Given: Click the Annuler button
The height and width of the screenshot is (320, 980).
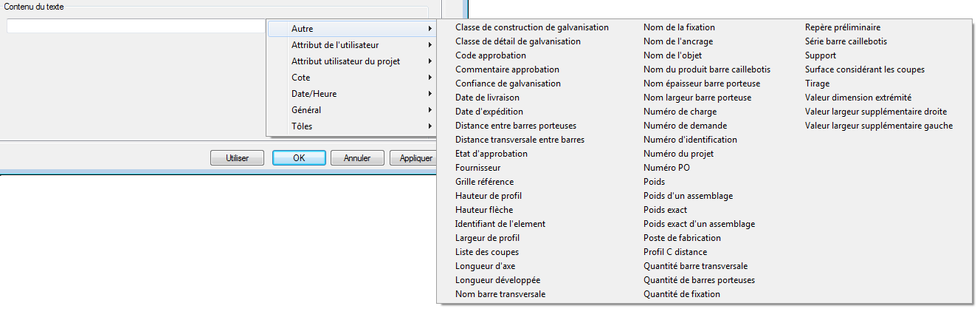Looking at the screenshot, I should (357, 158).
